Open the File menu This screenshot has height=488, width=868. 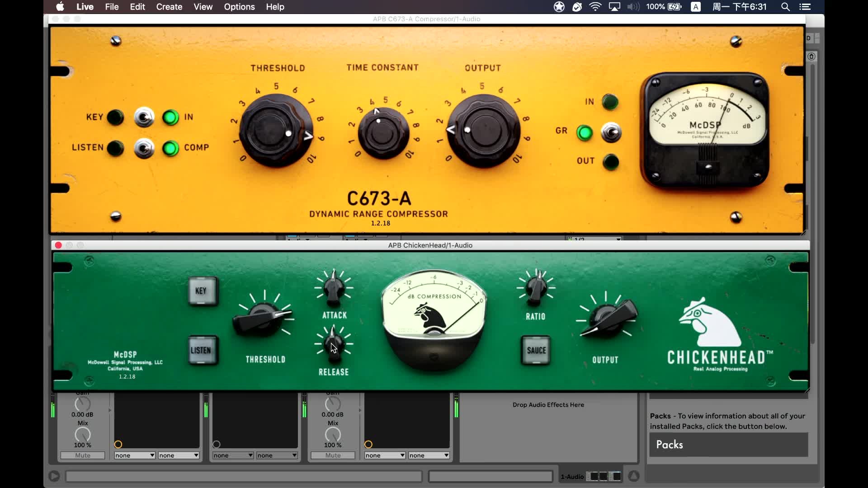[112, 7]
